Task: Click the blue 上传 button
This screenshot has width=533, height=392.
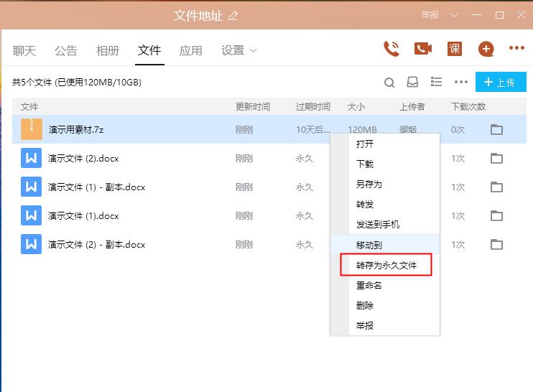Action: pos(501,82)
